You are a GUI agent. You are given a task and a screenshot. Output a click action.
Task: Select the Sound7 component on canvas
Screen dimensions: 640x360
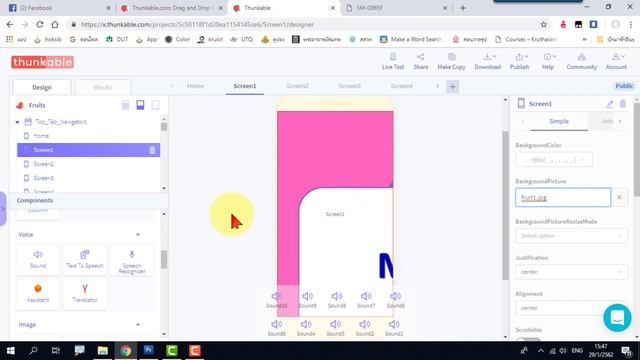click(x=366, y=300)
